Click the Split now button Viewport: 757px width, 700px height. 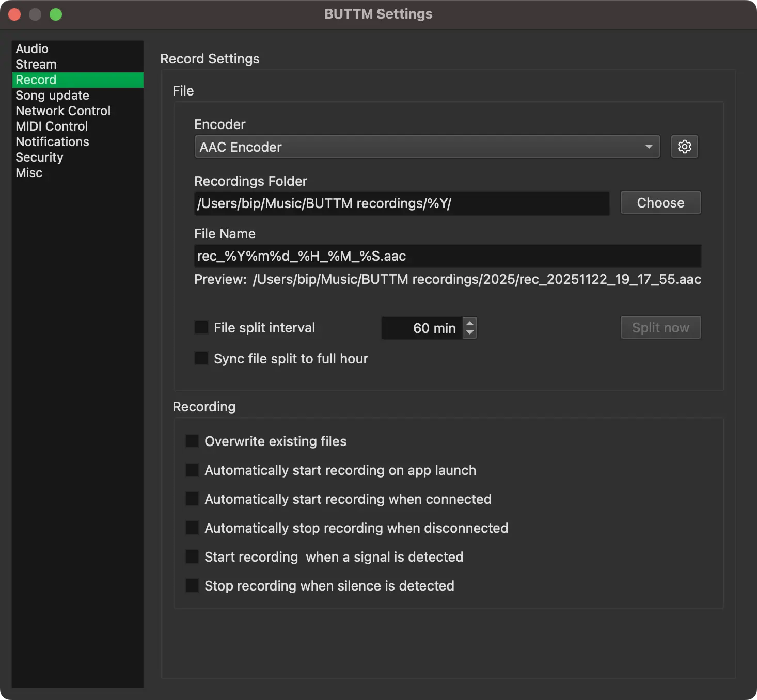[660, 328]
